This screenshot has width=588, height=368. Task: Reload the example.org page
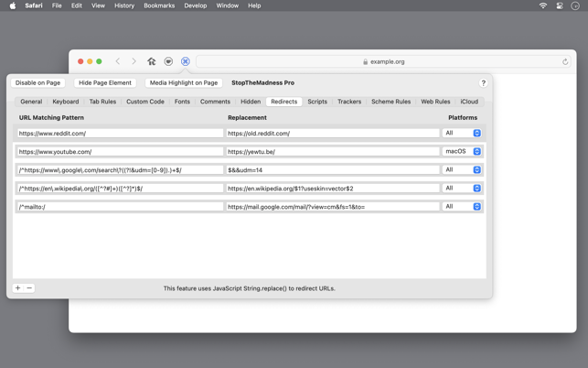(565, 61)
